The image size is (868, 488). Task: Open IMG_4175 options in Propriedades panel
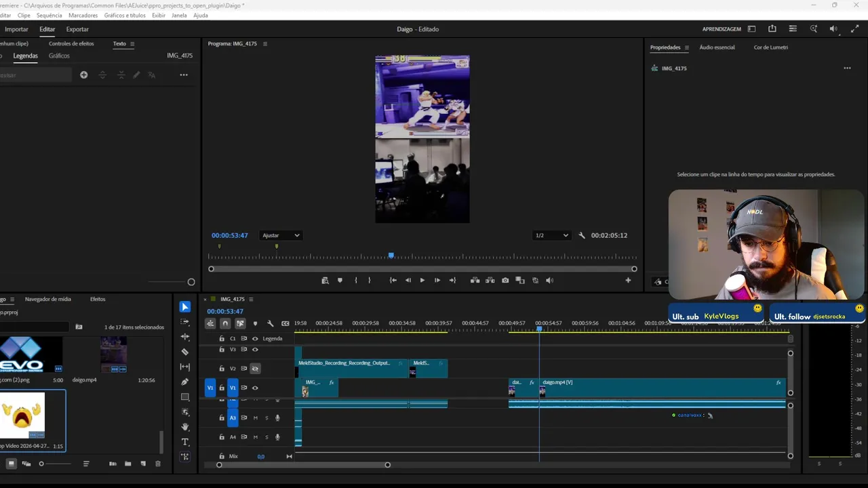(x=847, y=68)
